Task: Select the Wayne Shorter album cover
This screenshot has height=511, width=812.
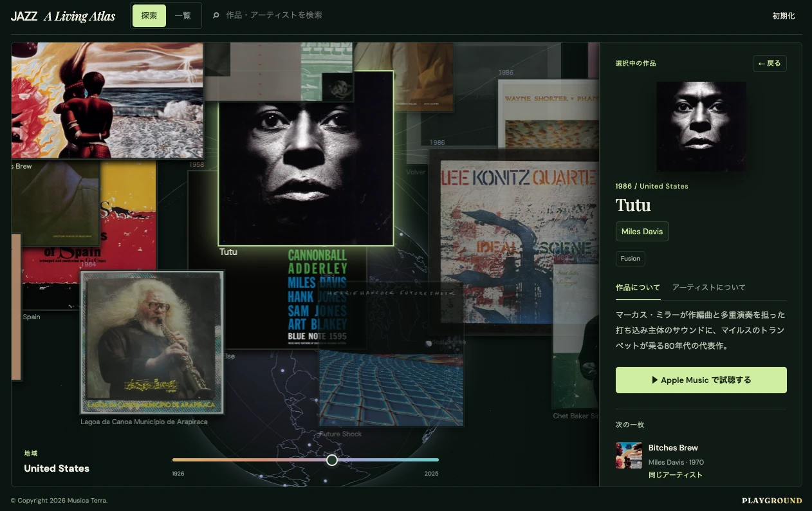Action: [548, 116]
